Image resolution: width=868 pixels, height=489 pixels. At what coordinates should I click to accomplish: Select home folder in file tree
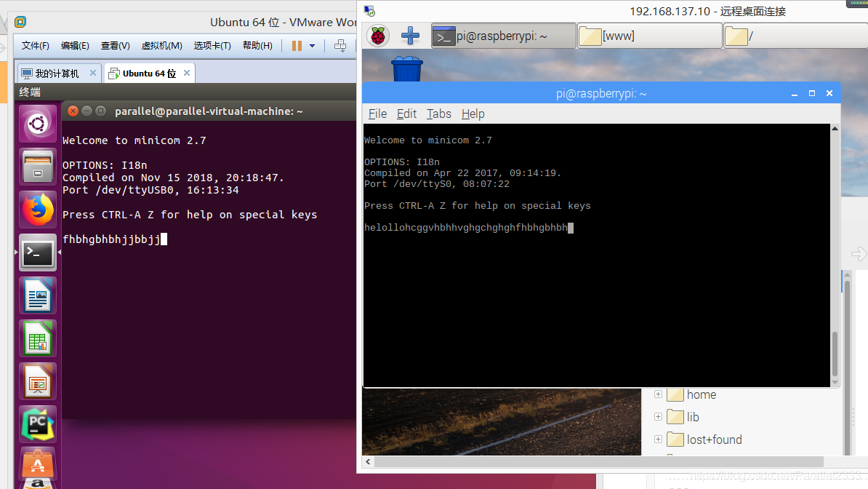coord(692,394)
